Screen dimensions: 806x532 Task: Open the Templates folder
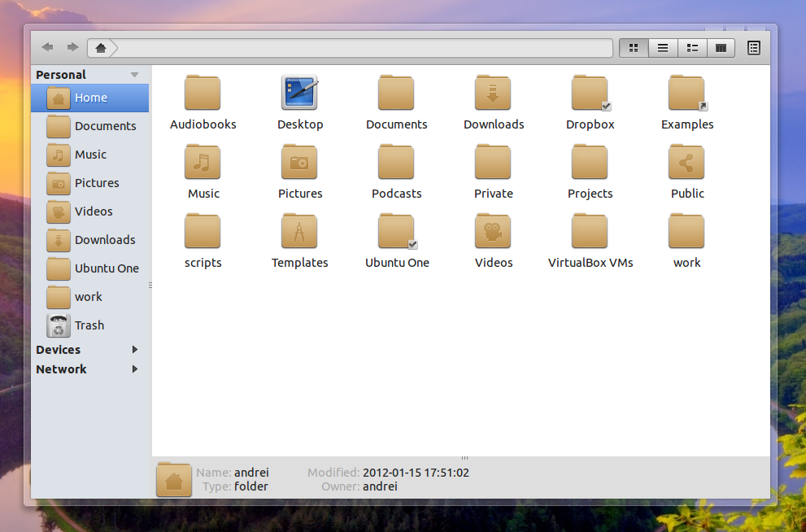click(x=299, y=231)
